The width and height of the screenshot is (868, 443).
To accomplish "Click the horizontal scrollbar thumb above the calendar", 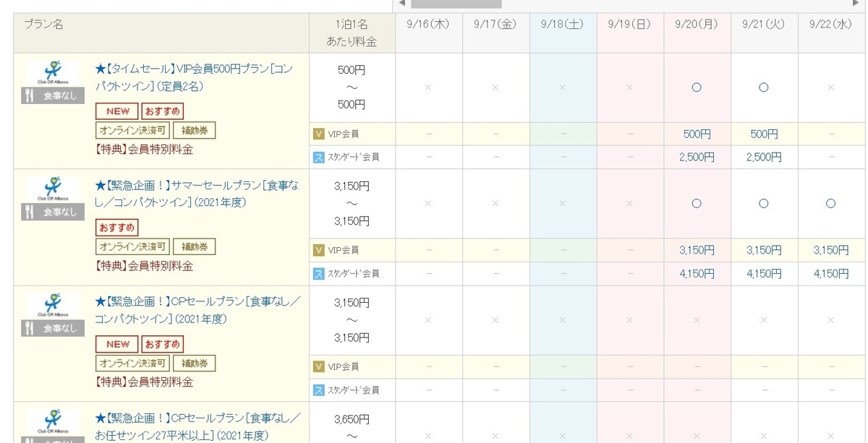I will click(457, 4).
